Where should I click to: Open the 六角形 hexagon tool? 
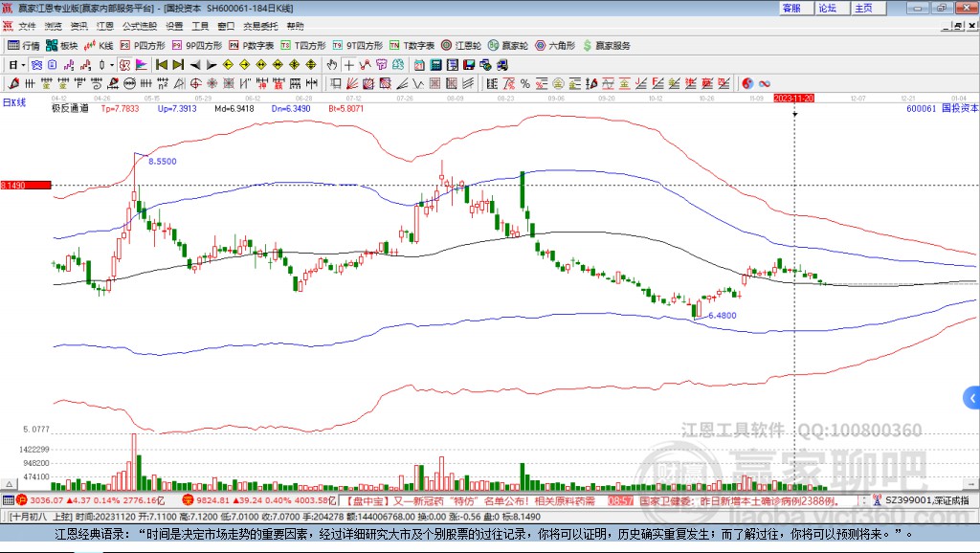point(555,46)
